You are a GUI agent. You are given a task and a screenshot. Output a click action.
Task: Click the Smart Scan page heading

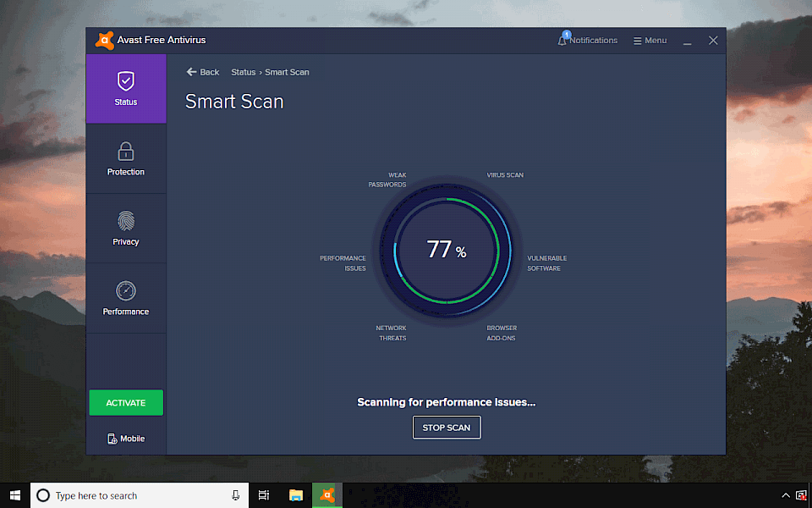(234, 102)
